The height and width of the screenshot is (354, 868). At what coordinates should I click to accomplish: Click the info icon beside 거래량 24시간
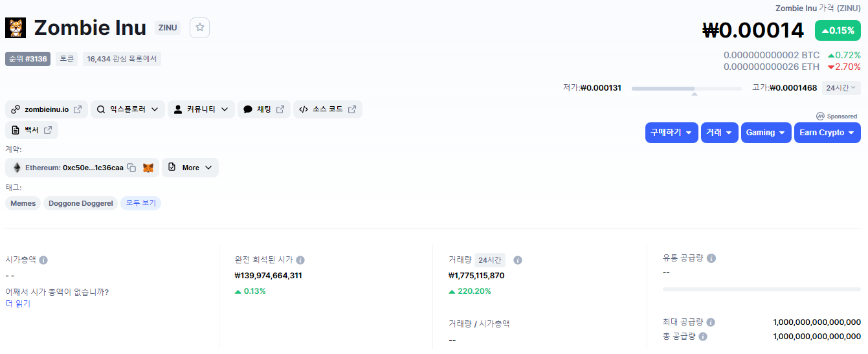[518, 260]
